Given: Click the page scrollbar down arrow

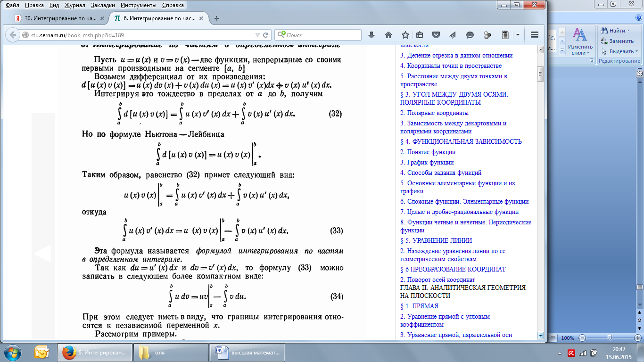Looking at the screenshot, I should click(x=540, y=336).
